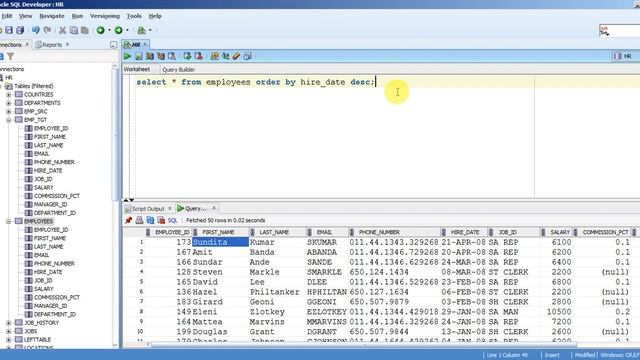Close the Query Result tab
Screen dimensions: 640x360
tap(214, 208)
